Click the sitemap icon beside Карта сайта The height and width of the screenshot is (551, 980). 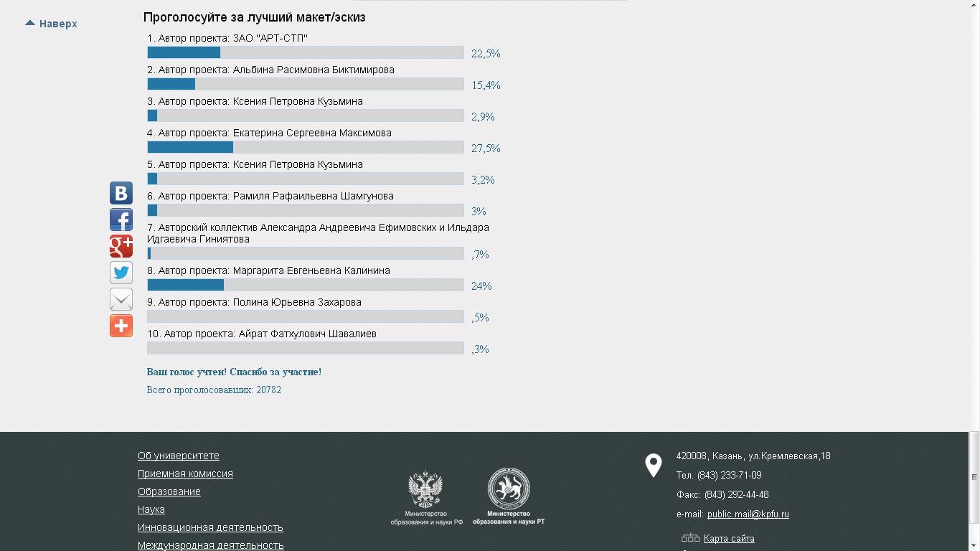[x=690, y=538]
